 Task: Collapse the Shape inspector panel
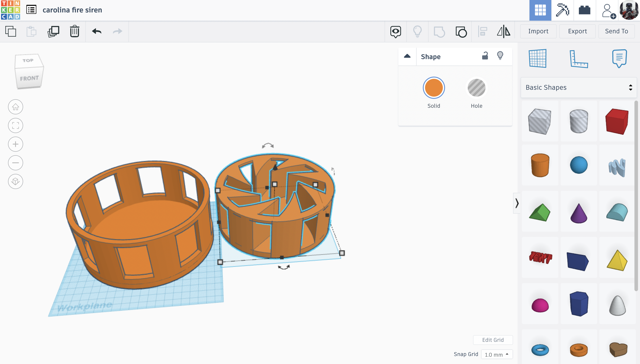point(407,56)
